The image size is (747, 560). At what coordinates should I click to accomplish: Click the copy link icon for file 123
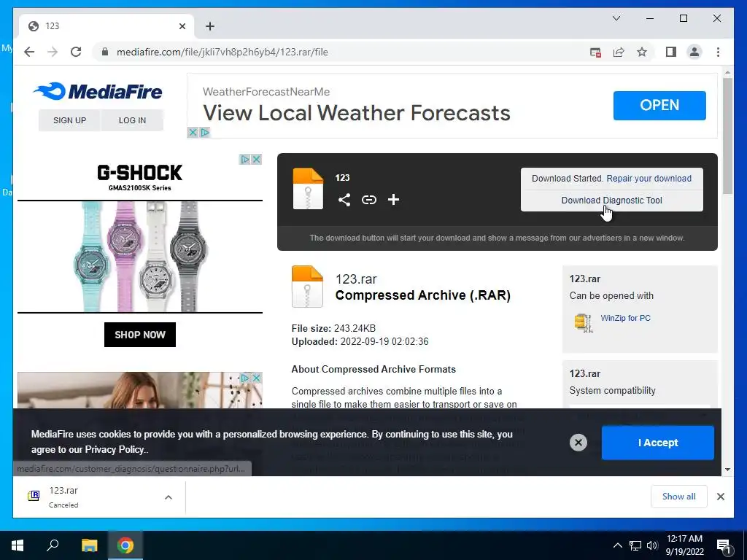point(368,200)
